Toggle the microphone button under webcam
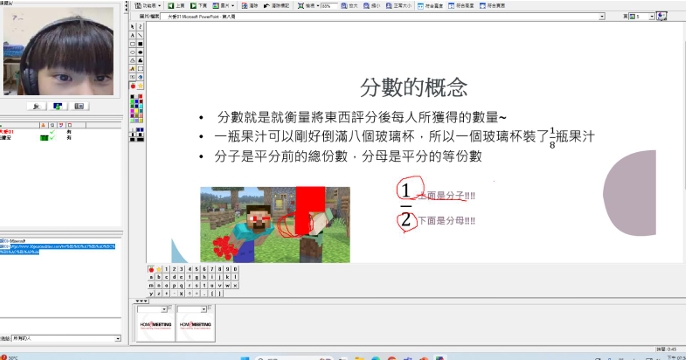This screenshot has width=686, height=360. point(36,106)
